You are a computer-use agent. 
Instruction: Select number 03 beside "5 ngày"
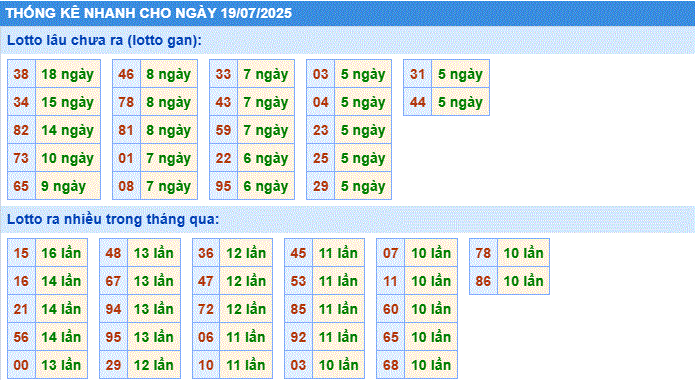[x=320, y=74]
